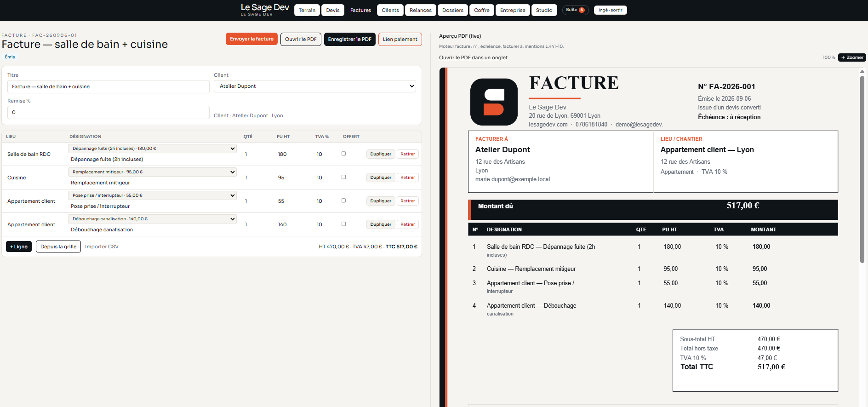This screenshot has width=868, height=407.
Task: Click the Le Sage Dev brand in the top bar
Action: click(265, 10)
